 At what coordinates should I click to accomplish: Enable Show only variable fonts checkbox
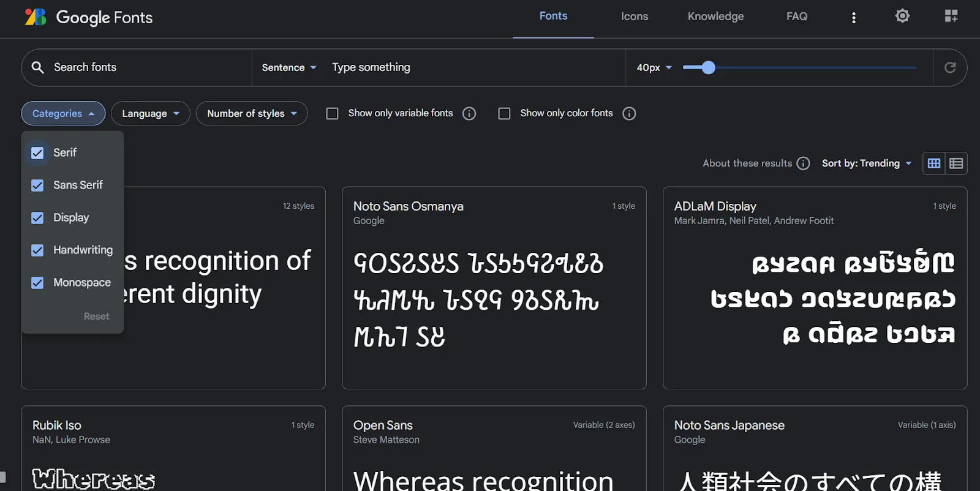tap(332, 114)
